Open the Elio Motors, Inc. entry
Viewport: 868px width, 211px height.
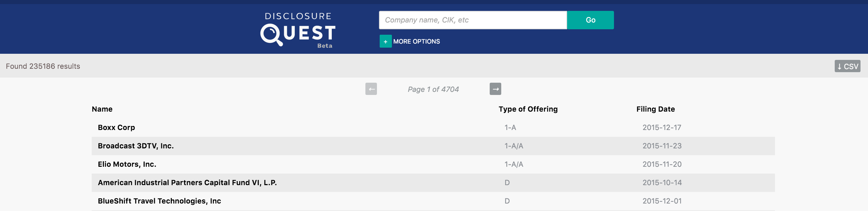(x=127, y=164)
